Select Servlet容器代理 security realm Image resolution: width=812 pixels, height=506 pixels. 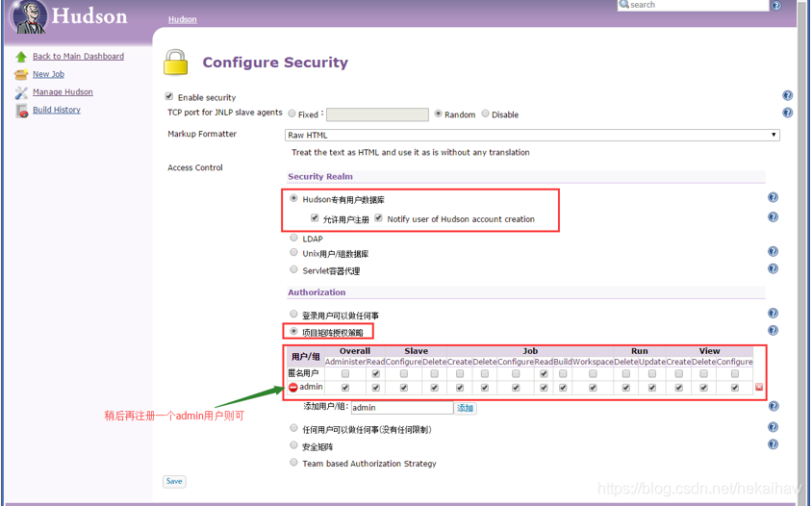pyautogui.click(x=293, y=269)
